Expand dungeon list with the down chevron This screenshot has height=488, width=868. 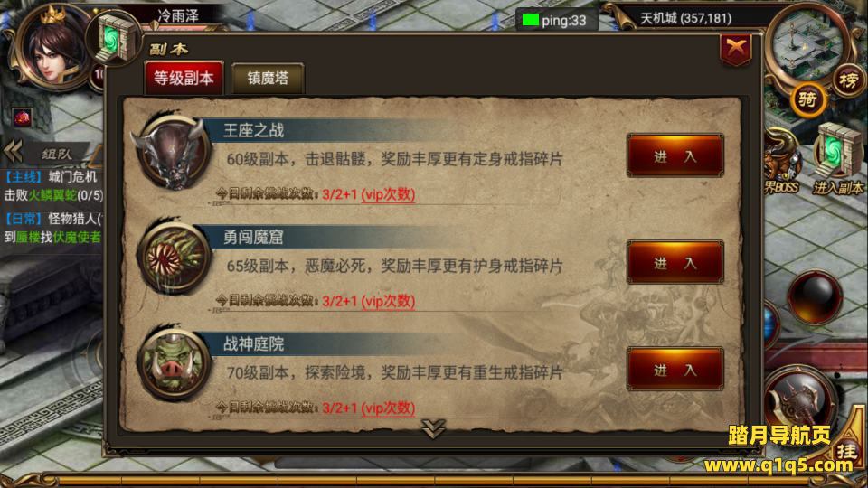(433, 427)
